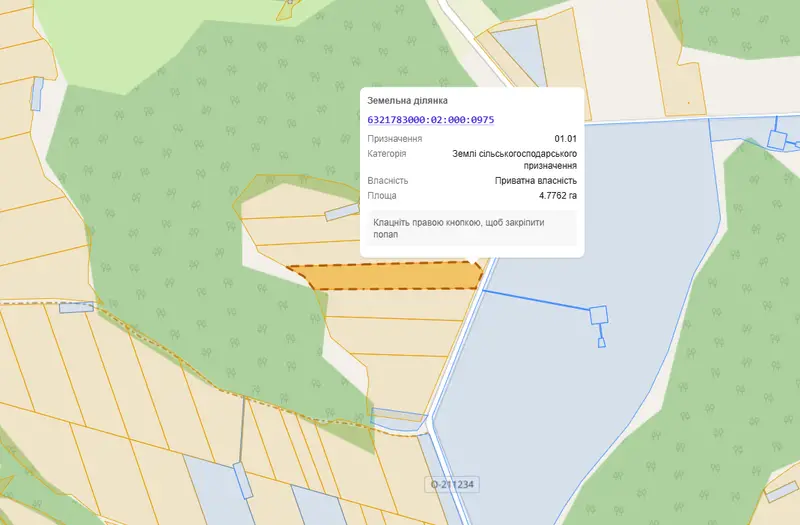Select the area value '4.7762 га'
Image resolution: width=800 pixels, height=525 pixels.
click(558, 195)
